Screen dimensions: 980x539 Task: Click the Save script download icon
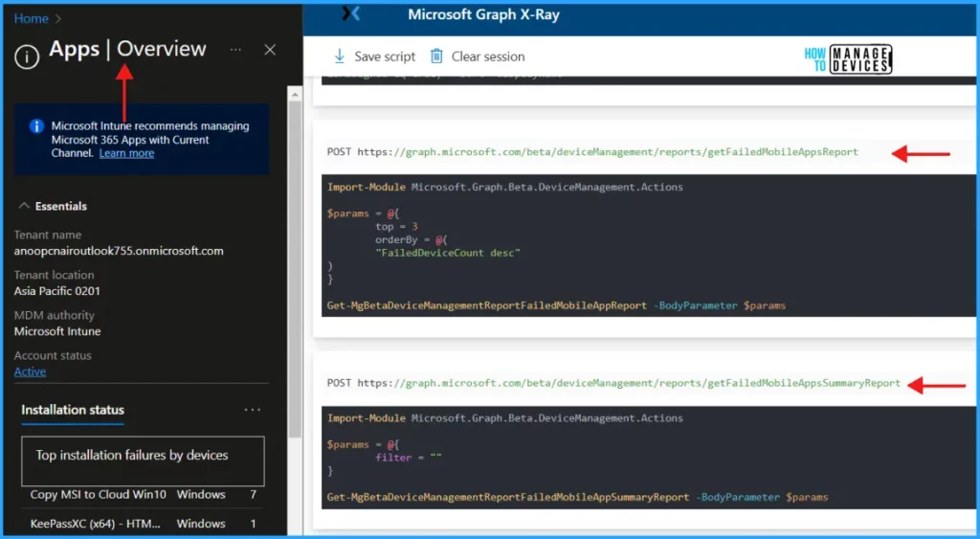point(340,56)
